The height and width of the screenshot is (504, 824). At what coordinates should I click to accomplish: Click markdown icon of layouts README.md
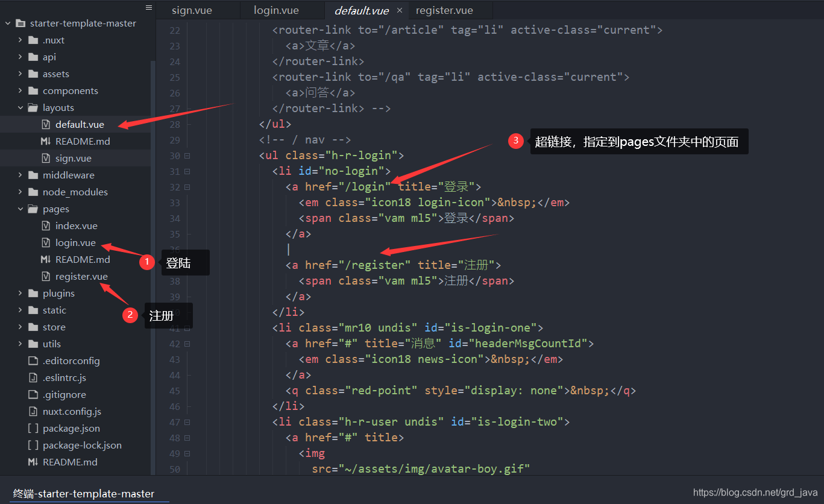point(46,142)
